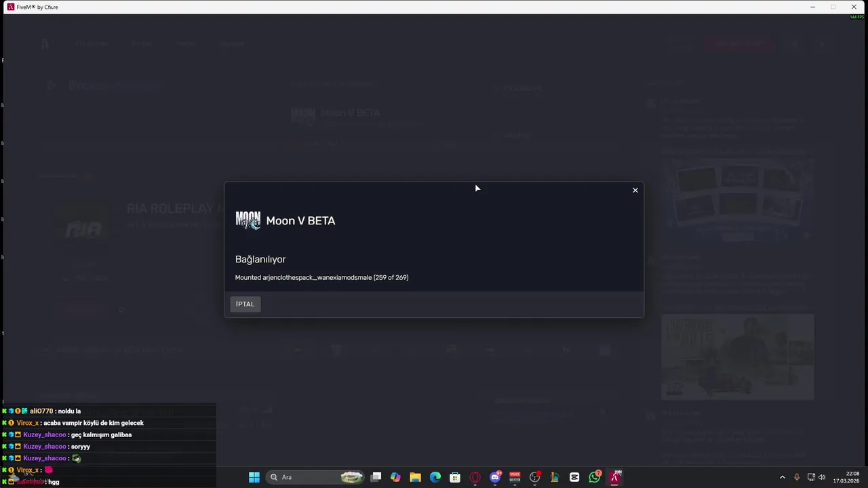
Task: Open network settings from the tray
Action: tap(811, 477)
